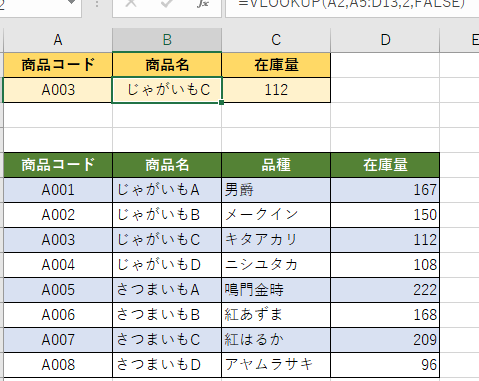Select cell 紅はるか

pyautogui.click(x=276, y=340)
